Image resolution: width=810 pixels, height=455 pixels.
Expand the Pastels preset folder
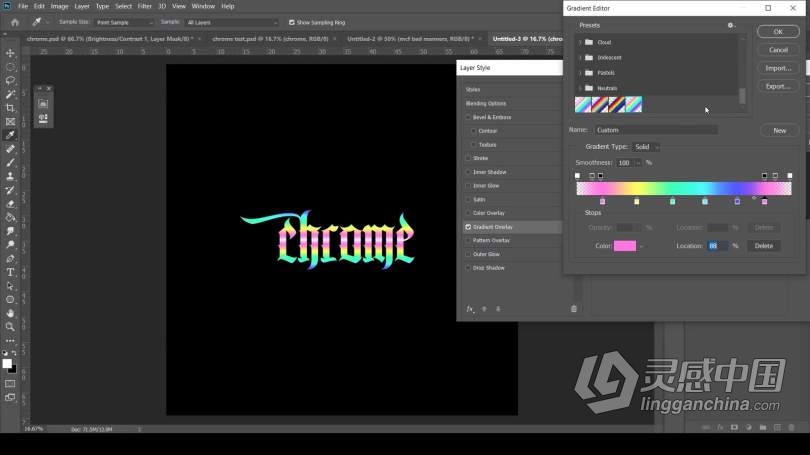(x=580, y=73)
